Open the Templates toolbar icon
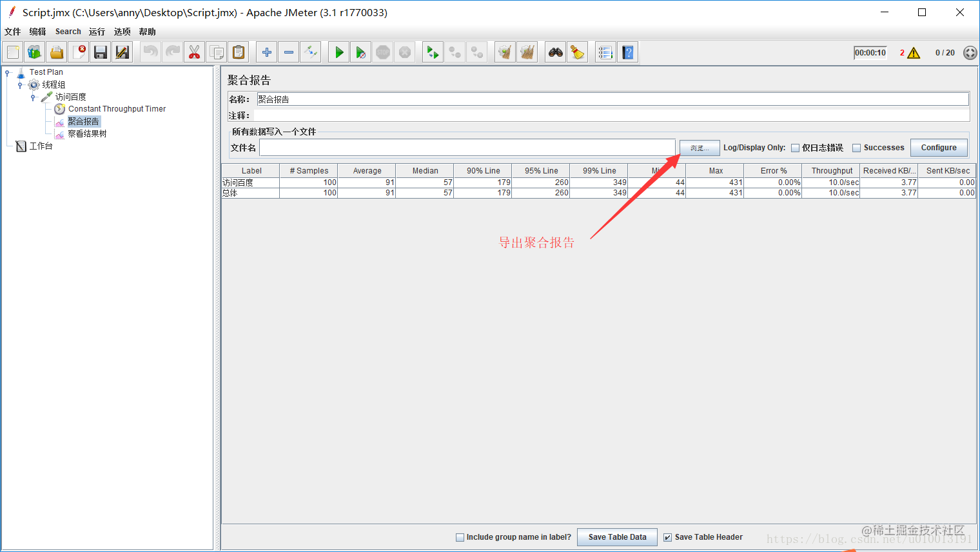 click(35, 52)
